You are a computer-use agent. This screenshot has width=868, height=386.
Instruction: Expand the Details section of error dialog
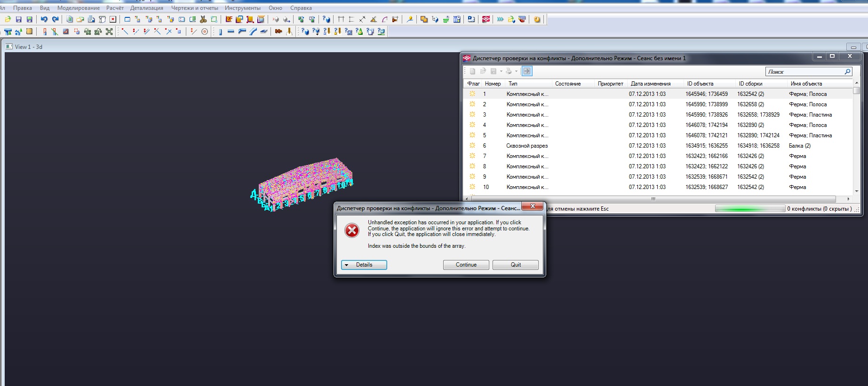[364, 265]
